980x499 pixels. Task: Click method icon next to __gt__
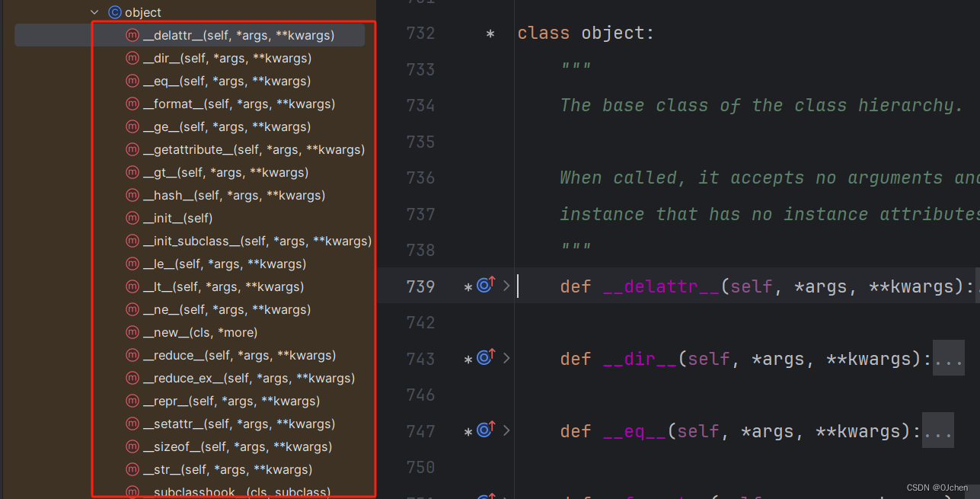(x=132, y=172)
